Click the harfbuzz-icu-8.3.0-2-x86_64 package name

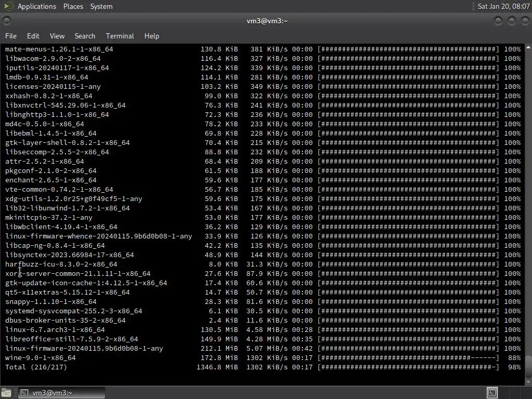[x=61, y=264]
